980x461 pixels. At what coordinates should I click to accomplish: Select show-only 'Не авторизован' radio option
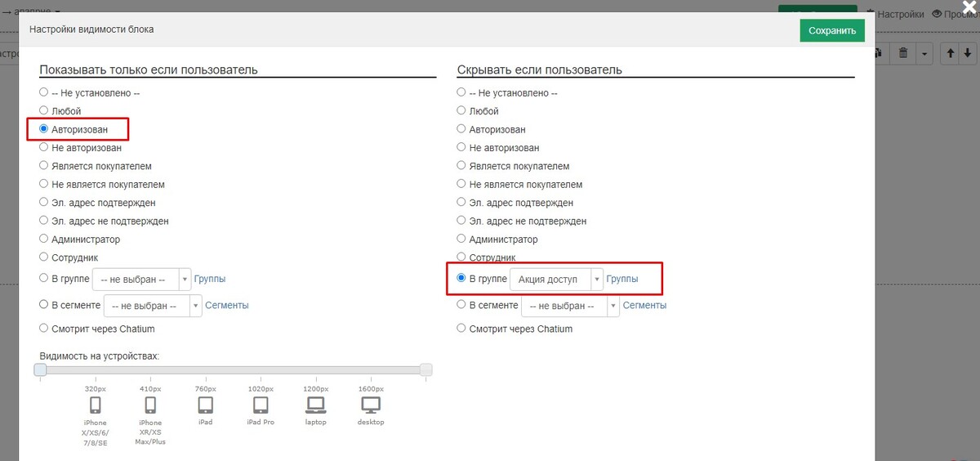tap(44, 147)
